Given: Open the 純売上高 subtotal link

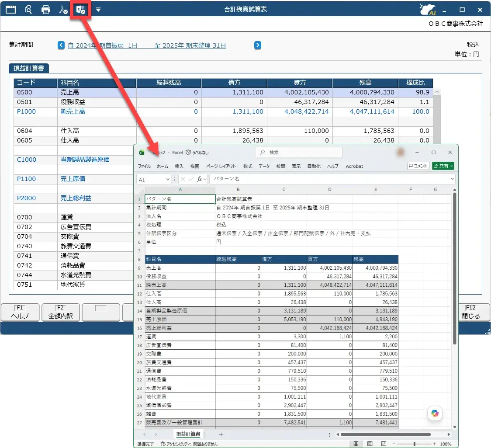Looking at the screenshot, I should 73,111.
